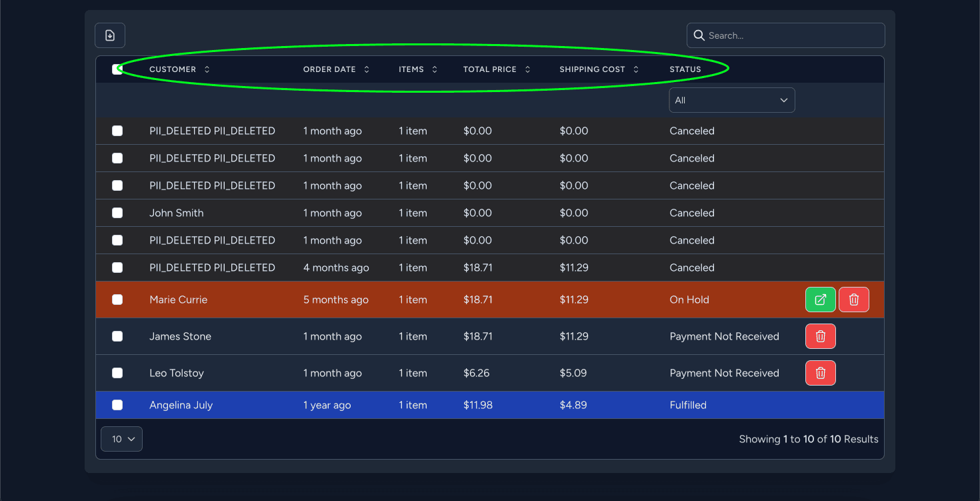Sort by Shipping Cost column
The image size is (980, 501).
point(636,69)
